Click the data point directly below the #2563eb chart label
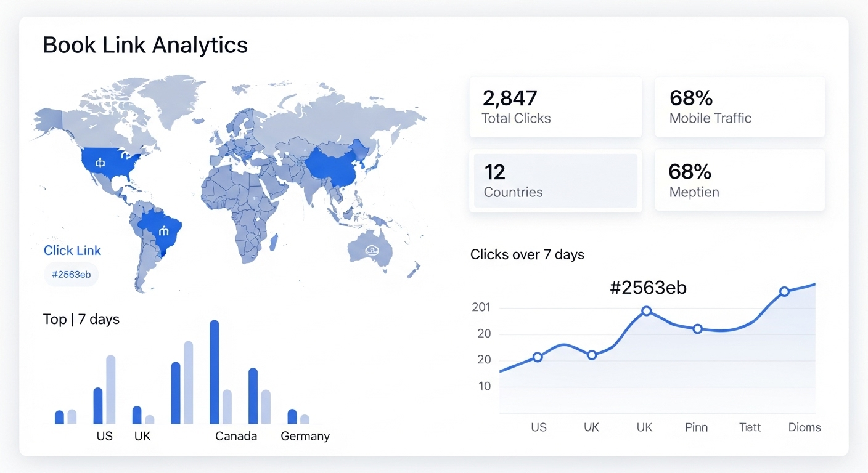 coord(646,311)
